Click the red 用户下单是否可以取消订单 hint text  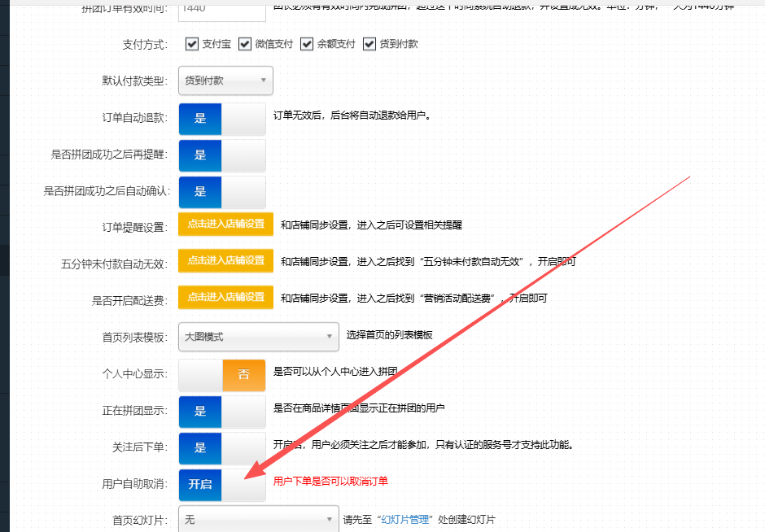coord(330,482)
